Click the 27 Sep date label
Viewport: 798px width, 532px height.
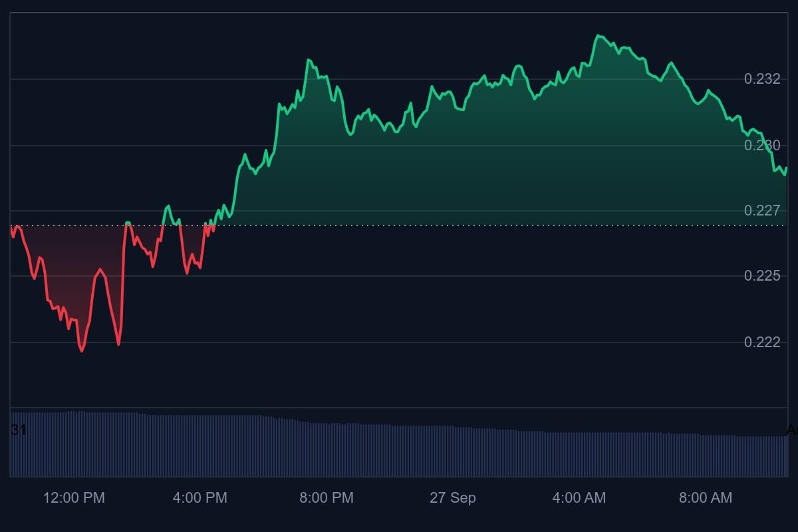click(452, 497)
